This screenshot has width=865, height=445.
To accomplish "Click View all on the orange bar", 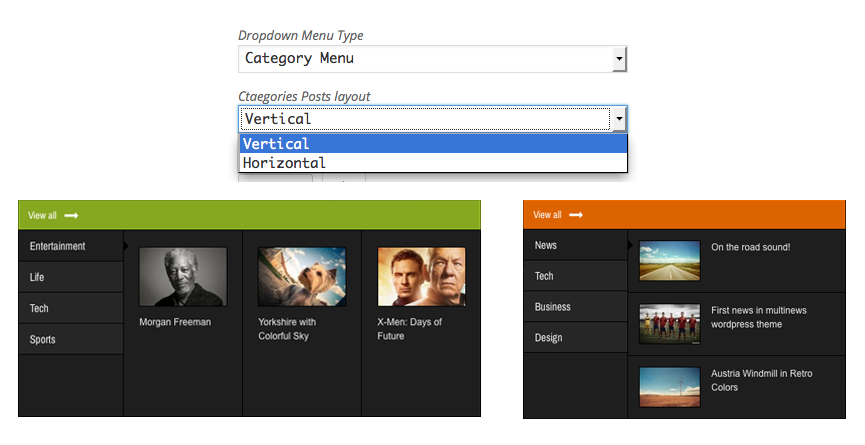I will pyautogui.click(x=547, y=215).
